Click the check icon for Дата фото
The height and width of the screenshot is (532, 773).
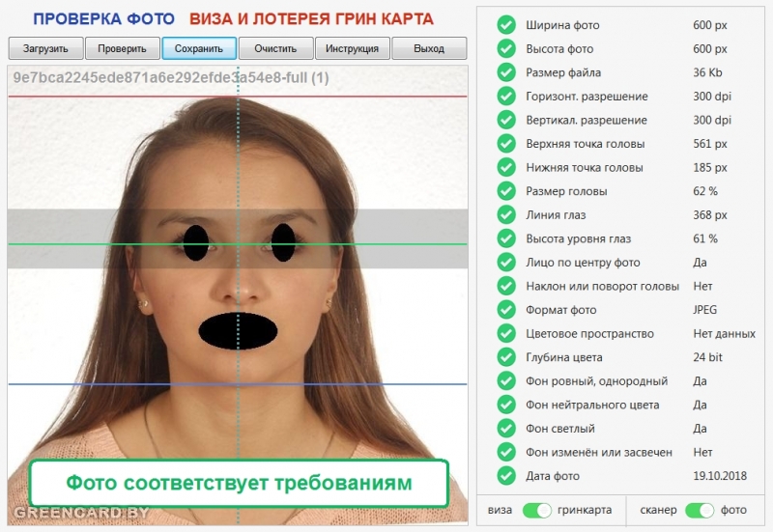tap(506, 475)
